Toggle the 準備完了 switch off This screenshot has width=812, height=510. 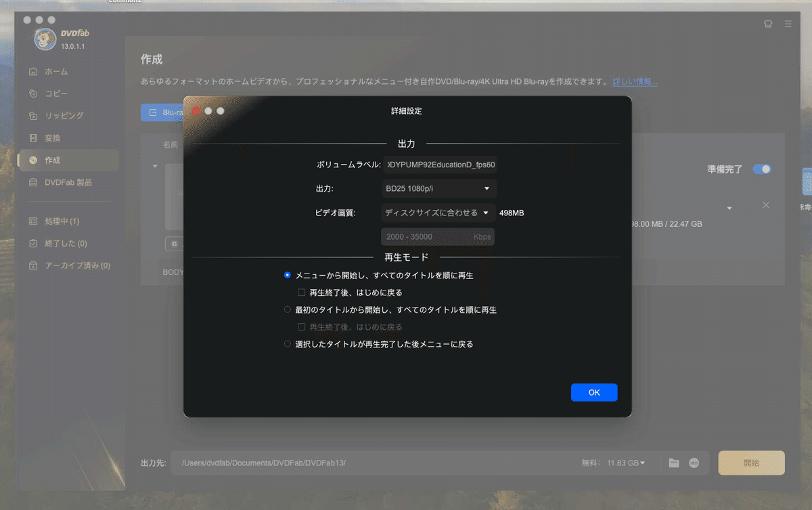762,169
